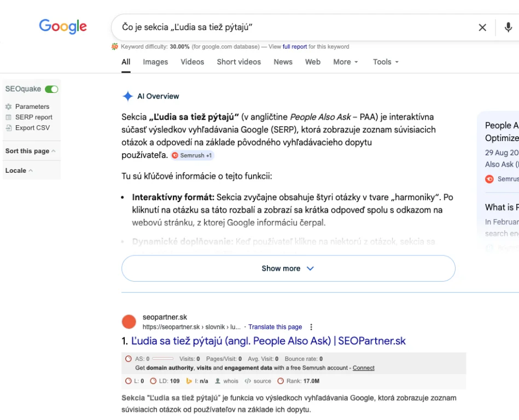Click the AI Overview sparkle icon
Screen dimensions: 519x420
[127, 96]
